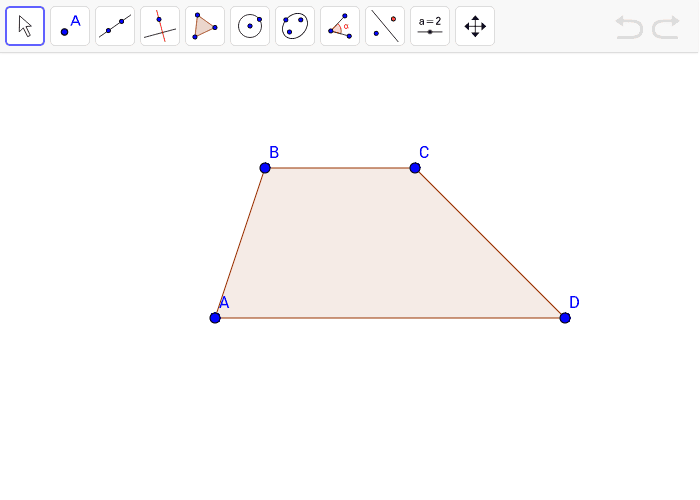Pick the Line through two points tool
This screenshot has height=500, width=700.
point(115,26)
